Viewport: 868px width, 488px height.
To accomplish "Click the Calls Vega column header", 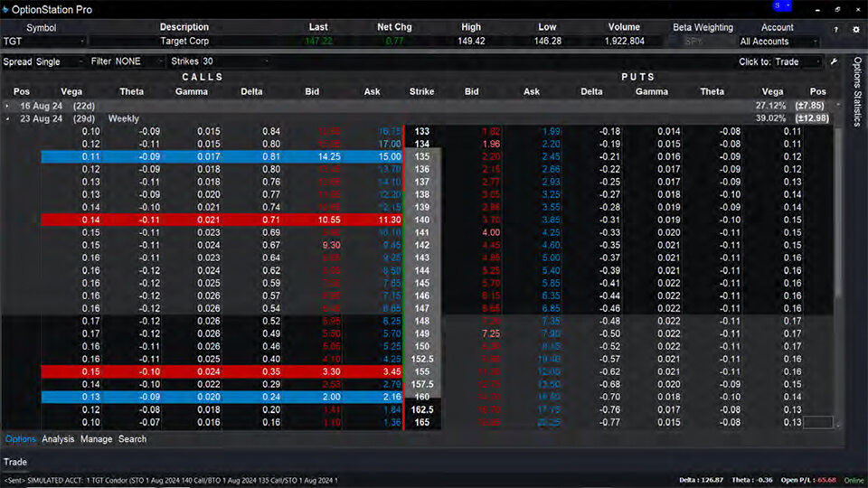I will [71, 92].
